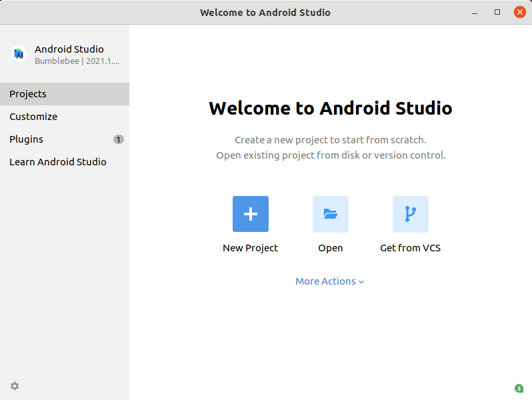
Task: Click the Android Studio logo icon
Action: point(19,54)
